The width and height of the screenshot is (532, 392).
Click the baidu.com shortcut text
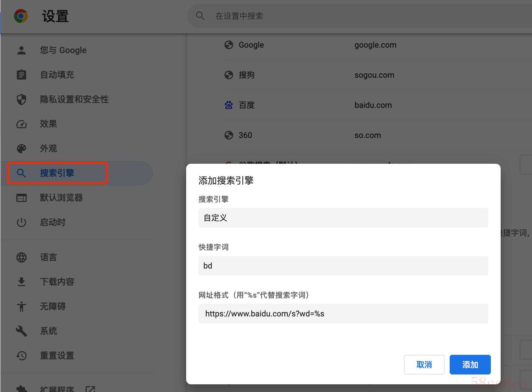(x=373, y=105)
